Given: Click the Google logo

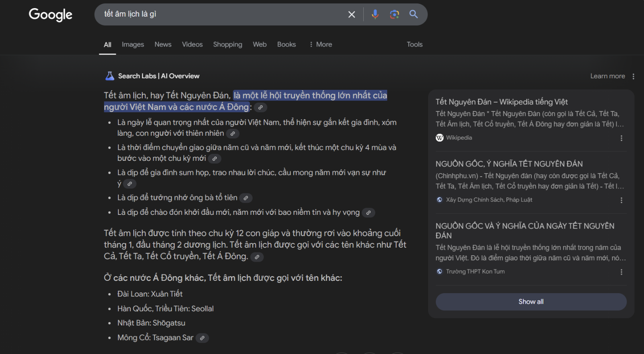Looking at the screenshot, I should click(51, 14).
